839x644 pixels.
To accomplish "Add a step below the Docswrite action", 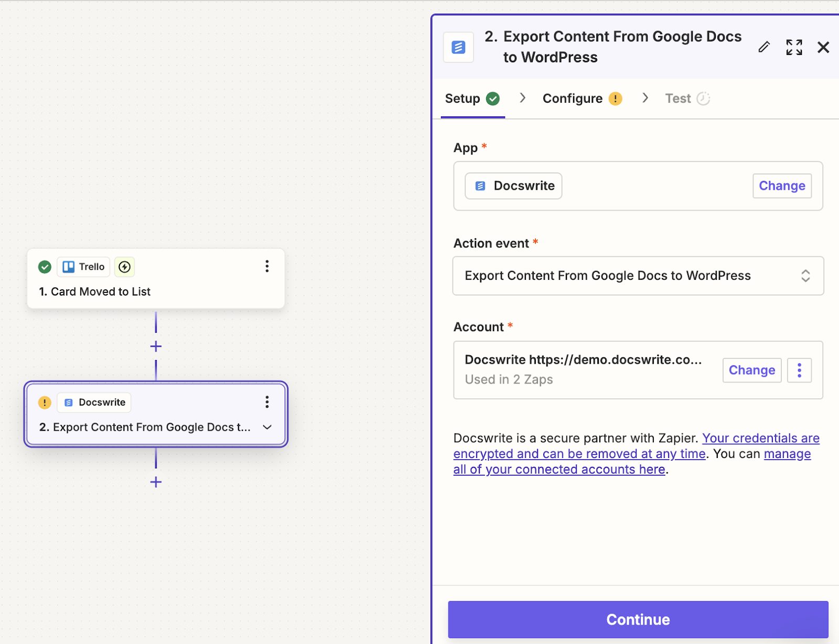I will [x=156, y=482].
